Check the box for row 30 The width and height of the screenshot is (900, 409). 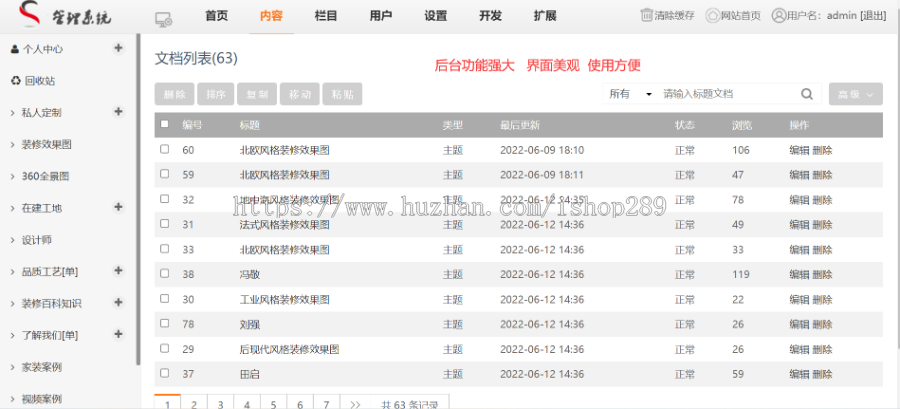[165, 298]
